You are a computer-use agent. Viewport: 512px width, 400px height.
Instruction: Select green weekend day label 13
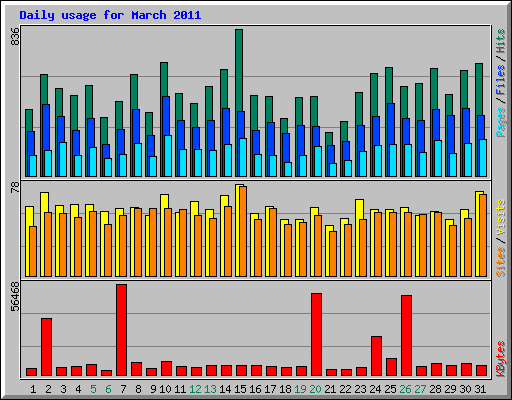[x=210, y=389]
